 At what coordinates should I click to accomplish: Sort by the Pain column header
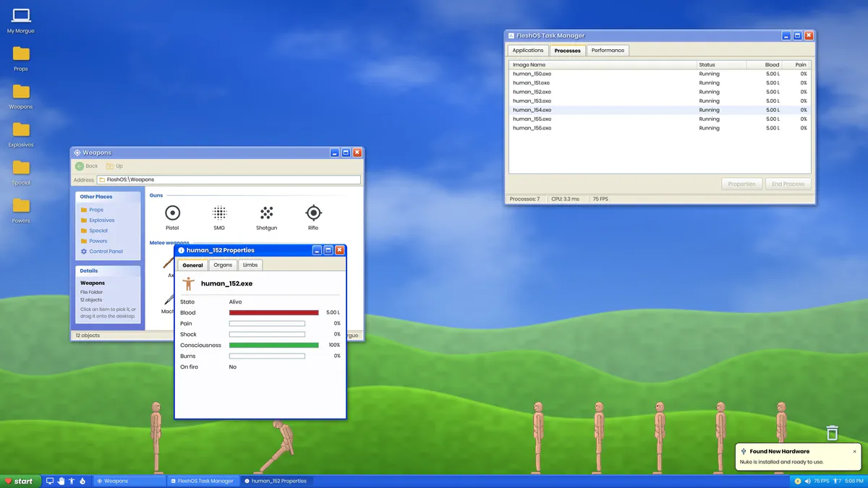click(796, 64)
